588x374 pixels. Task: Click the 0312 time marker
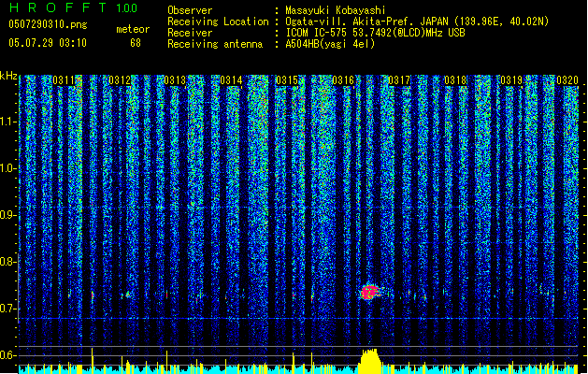120,80
